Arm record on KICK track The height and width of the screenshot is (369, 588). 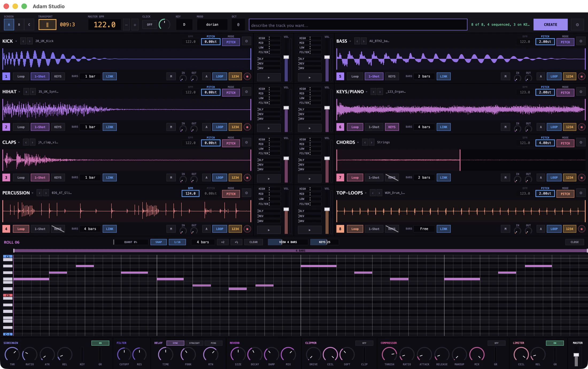click(247, 77)
